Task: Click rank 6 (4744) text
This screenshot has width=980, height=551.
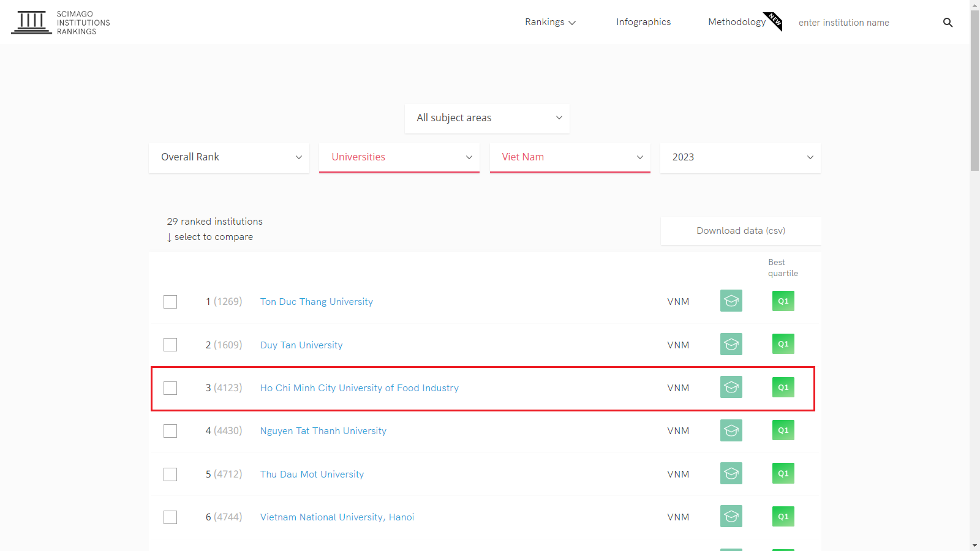Action: click(224, 517)
